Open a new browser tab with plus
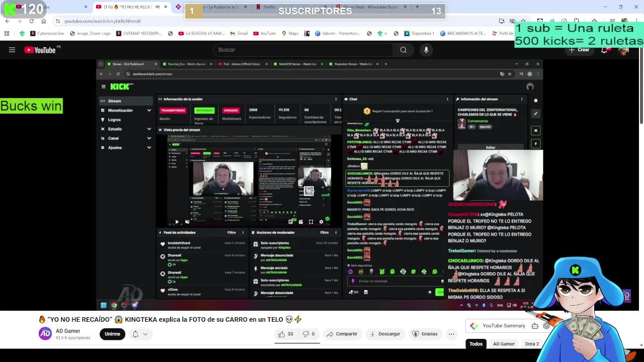The width and height of the screenshot is (644, 362). [x=417, y=7]
